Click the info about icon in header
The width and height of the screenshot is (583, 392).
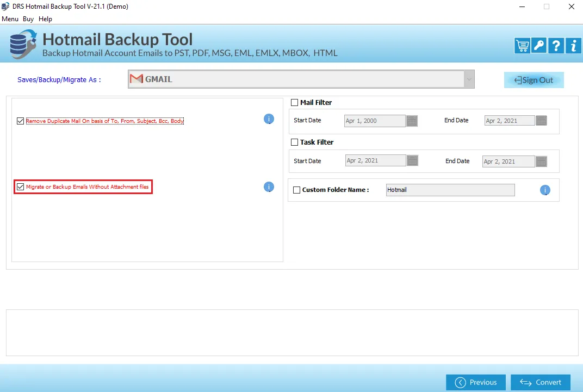(573, 46)
